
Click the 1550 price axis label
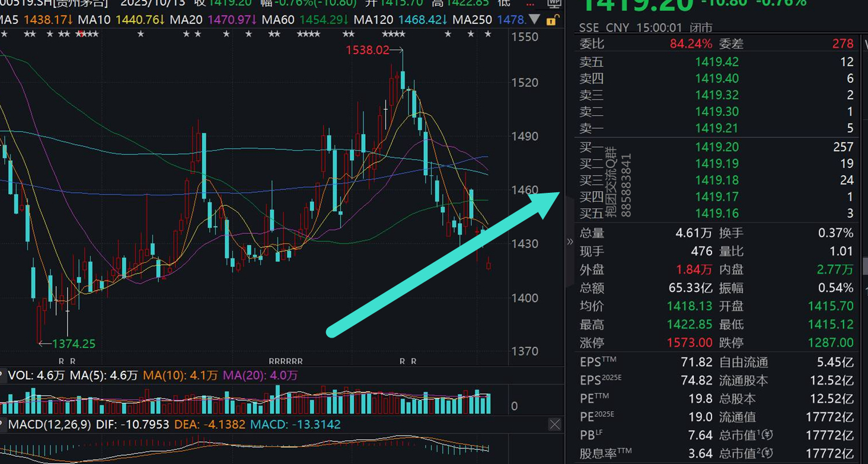pos(525,37)
